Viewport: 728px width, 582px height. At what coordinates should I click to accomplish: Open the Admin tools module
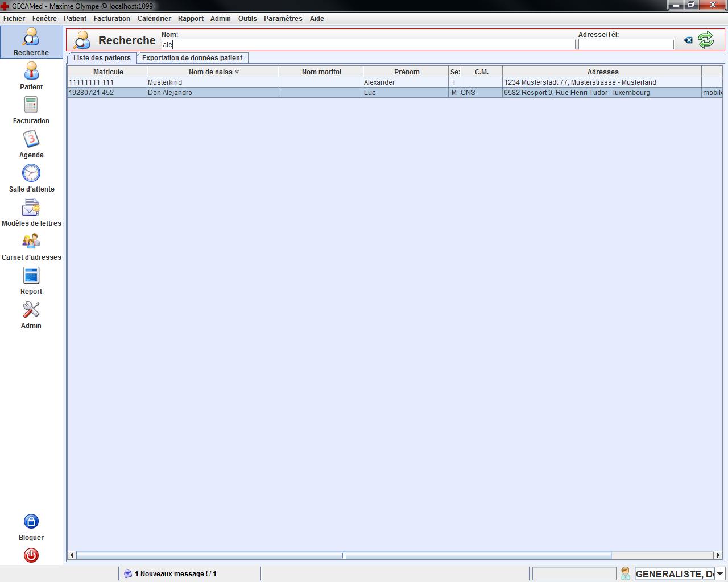click(x=31, y=310)
